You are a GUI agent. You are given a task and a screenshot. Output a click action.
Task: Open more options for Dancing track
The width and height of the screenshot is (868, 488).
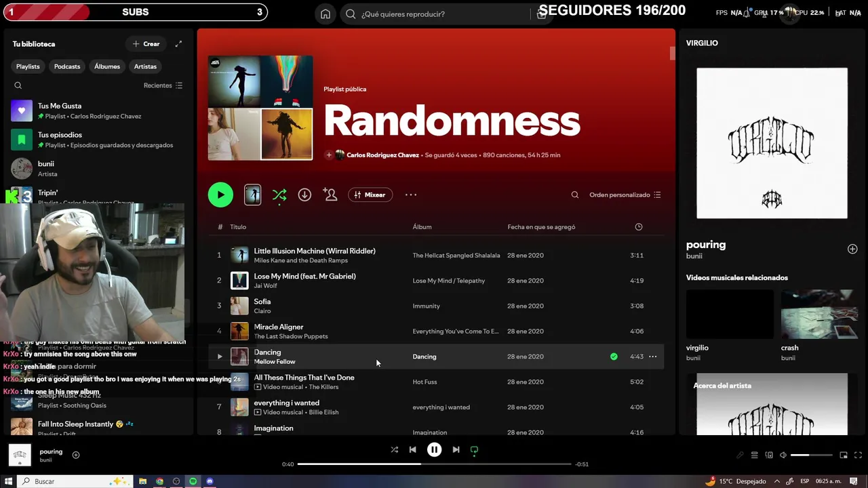pyautogui.click(x=652, y=357)
